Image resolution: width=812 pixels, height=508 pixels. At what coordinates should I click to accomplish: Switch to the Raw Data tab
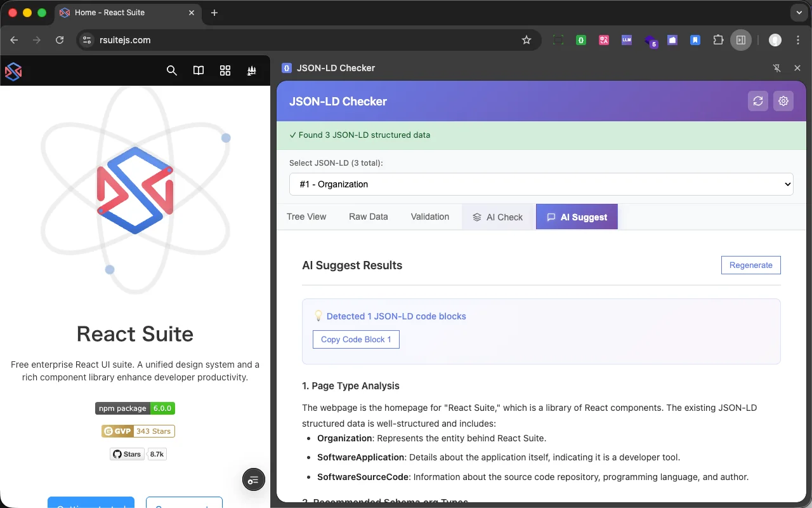point(369,217)
